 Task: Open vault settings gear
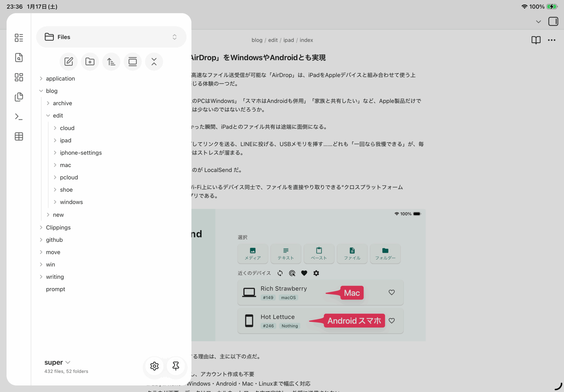(154, 366)
